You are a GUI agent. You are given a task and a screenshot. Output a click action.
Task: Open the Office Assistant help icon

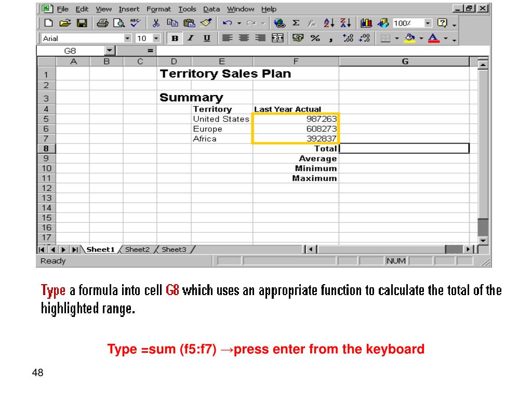442,23
